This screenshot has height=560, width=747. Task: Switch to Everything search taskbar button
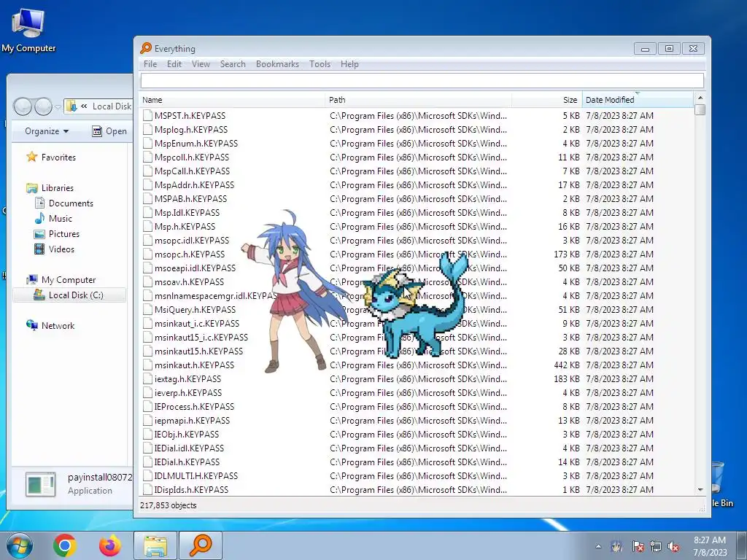click(201, 545)
